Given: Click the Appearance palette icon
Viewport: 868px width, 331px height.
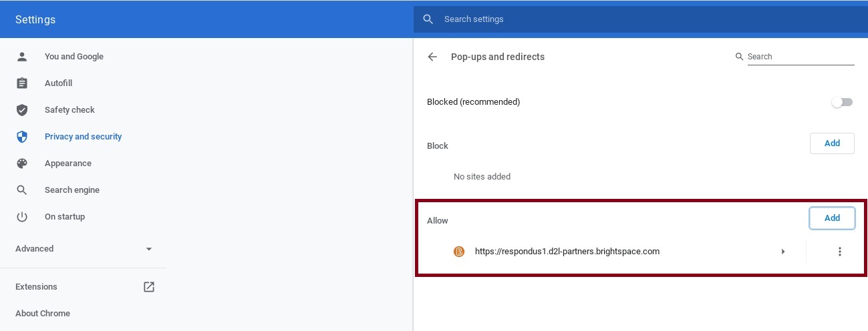Looking at the screenshot, I should (22, 163).
